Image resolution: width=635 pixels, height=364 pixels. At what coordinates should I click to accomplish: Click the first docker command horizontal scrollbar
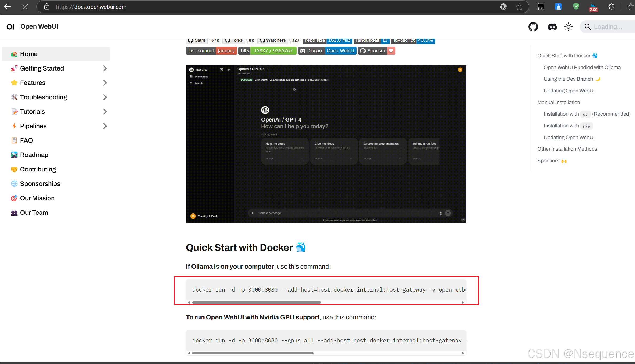point(256,302)
